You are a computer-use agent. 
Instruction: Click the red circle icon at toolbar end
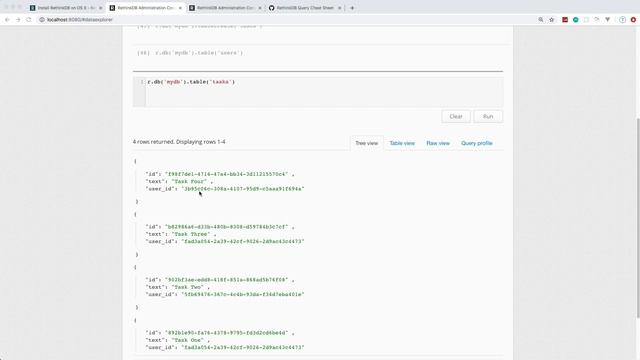(633, 20)
